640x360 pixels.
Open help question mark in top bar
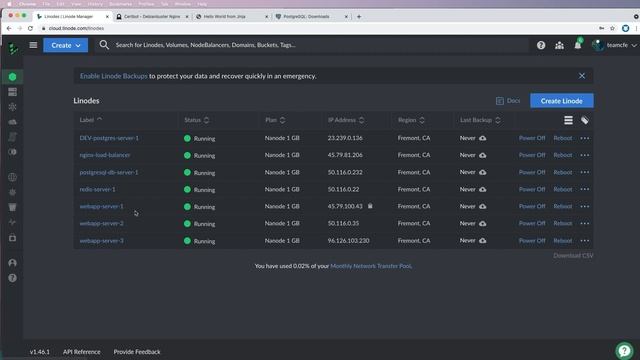[x=541, y=45]
